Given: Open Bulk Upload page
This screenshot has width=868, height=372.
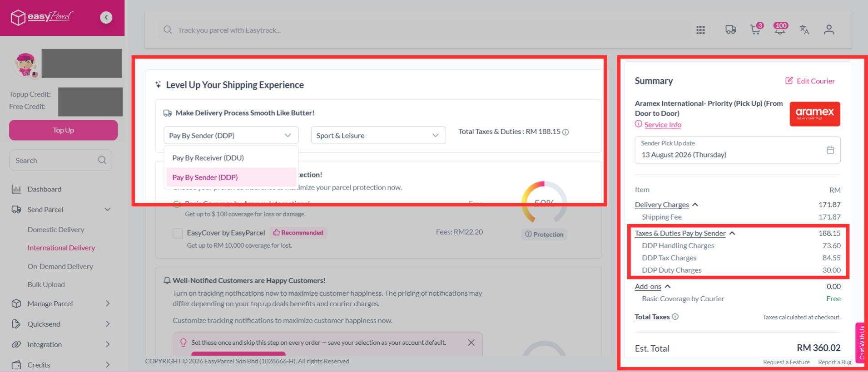Looking at the screenshot, I should [46, 284].
